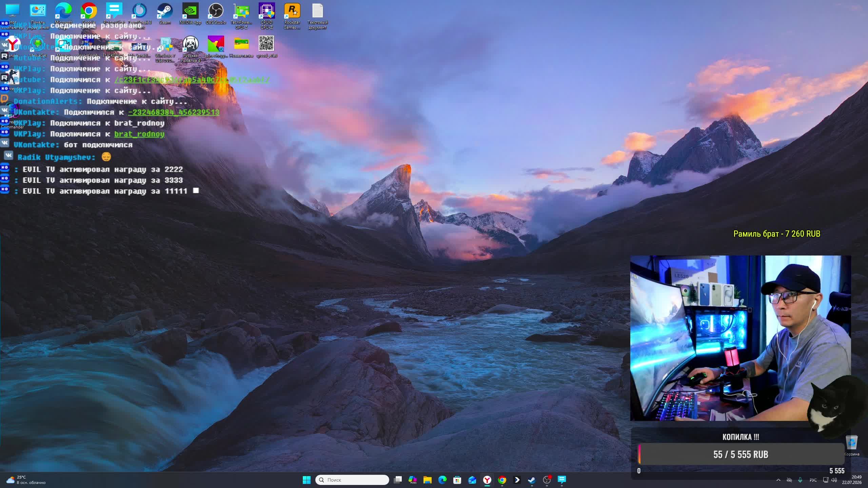Switch the РУС input language indicator
The width and height of the screenshot is (868, 488).
[813, 480]
